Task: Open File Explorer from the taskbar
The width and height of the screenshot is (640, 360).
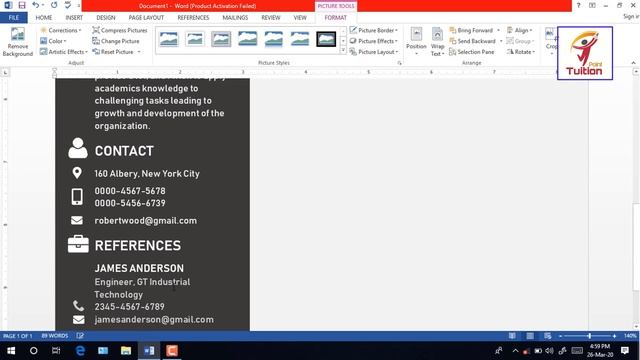Action: pos(126,351)
